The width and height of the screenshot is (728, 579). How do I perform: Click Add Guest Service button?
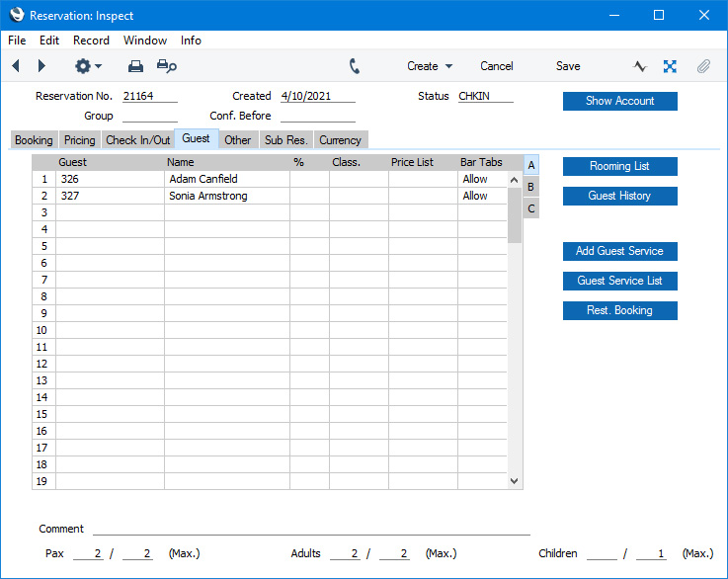(x=619, y=251)
